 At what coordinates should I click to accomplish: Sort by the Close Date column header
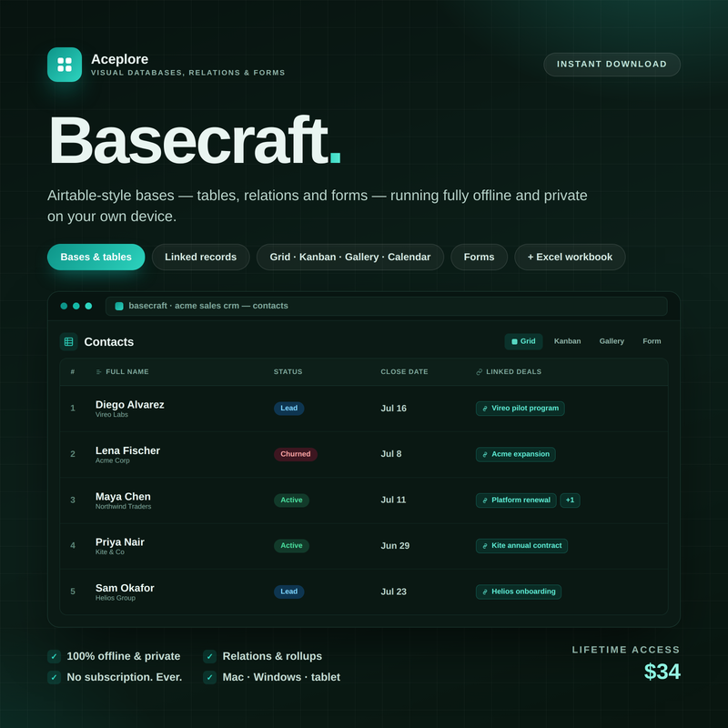click(404, 372)
